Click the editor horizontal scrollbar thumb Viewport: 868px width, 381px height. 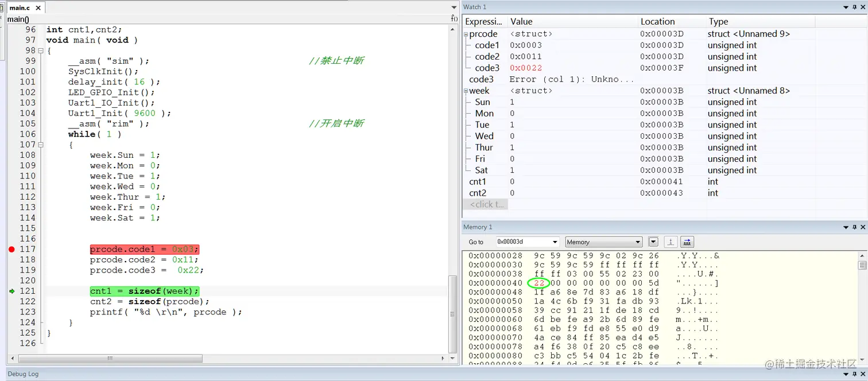(109, 359)
